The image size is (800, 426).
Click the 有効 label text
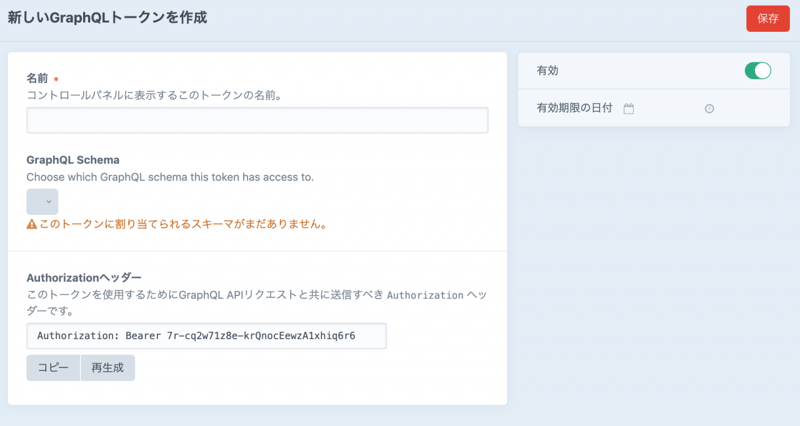coord(547,70)
